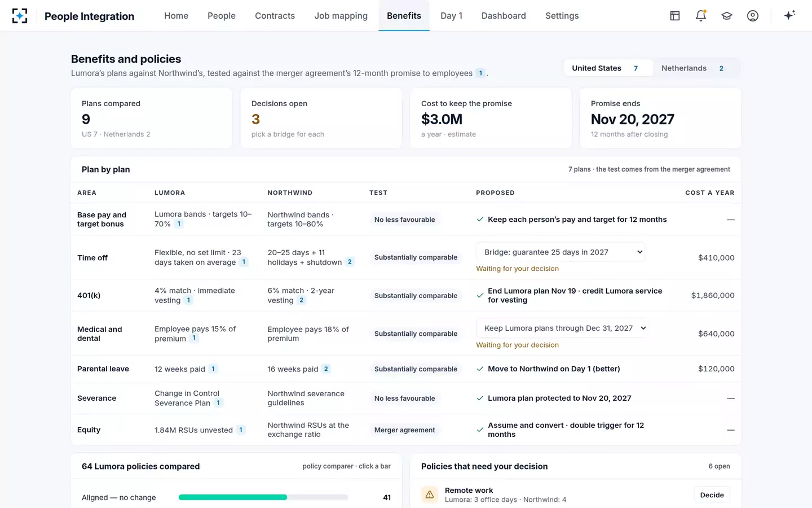Click the Decisions open summary card
Image resolution: width=812 pixels, height=508 pixels.
321,118
